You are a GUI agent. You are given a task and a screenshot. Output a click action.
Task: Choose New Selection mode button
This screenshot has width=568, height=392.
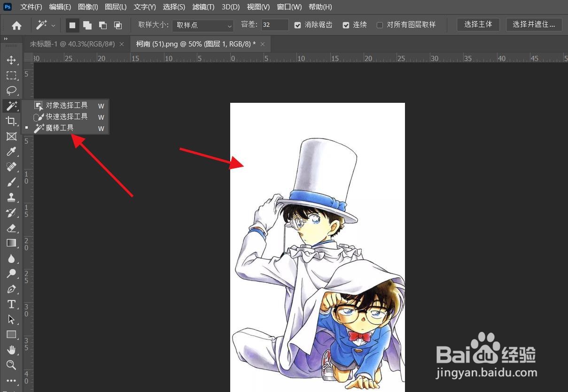pos(72,25)
